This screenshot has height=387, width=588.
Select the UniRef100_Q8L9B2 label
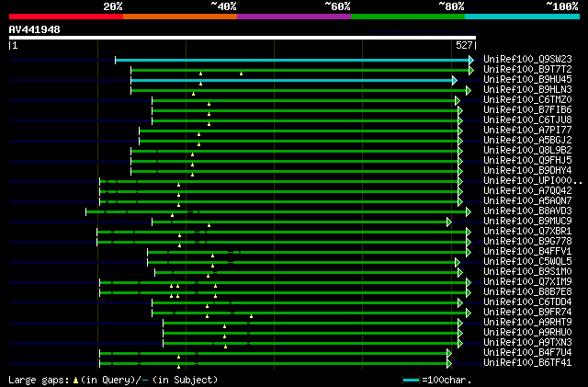point(527,151)
